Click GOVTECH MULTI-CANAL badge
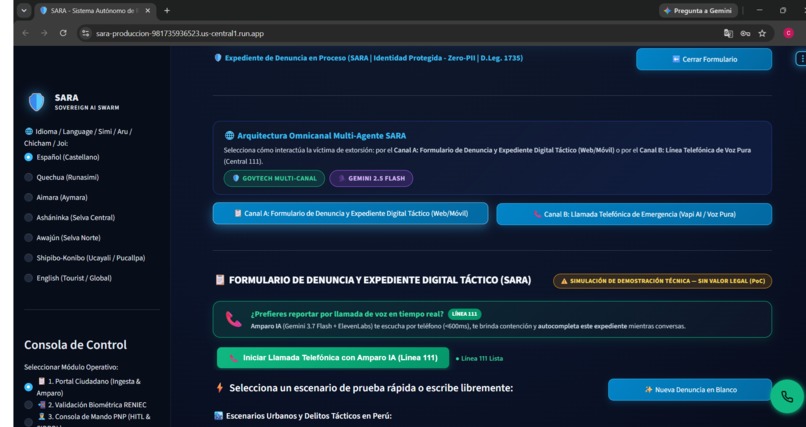Screen dimensions: 806x427 [x=274, y=178]
